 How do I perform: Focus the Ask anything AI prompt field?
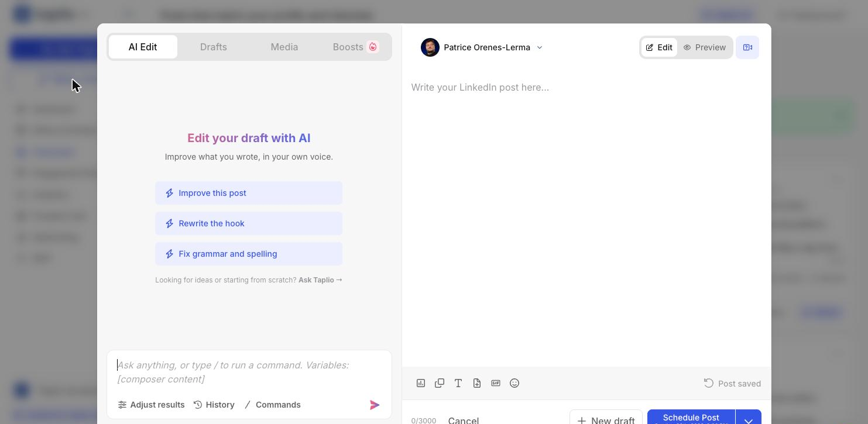click(249, 372)
